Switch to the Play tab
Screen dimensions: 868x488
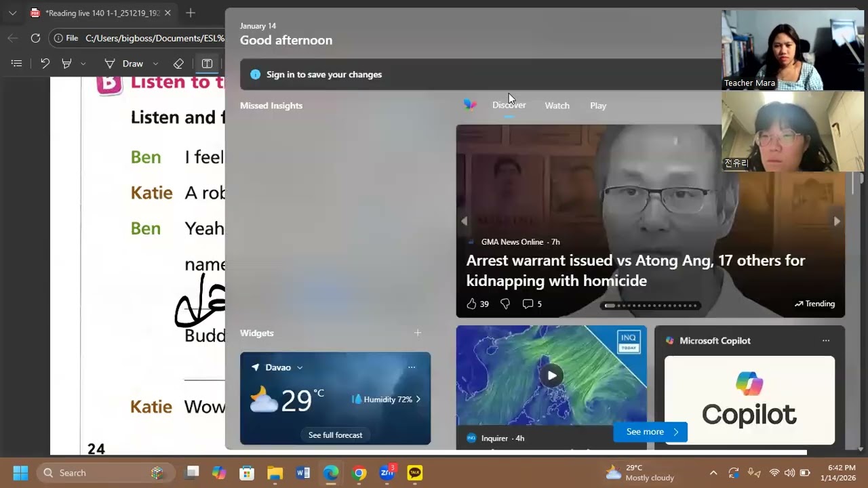(x=598, y=106)
